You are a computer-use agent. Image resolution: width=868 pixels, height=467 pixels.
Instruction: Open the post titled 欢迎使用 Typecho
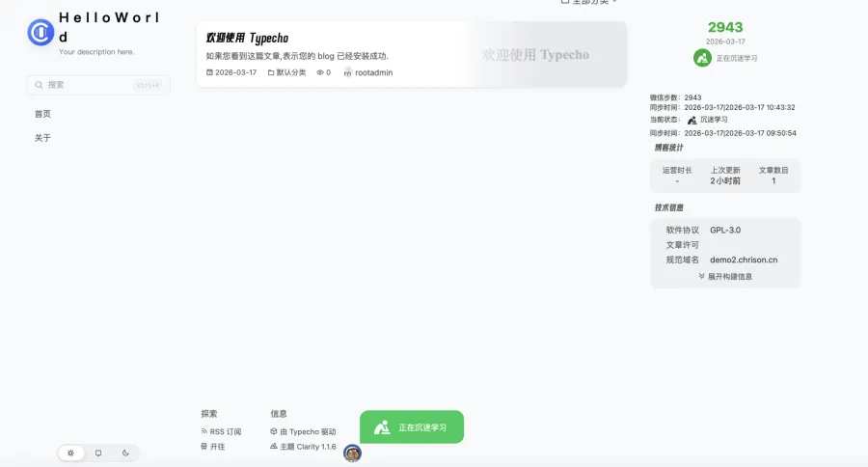coord(247,38)
